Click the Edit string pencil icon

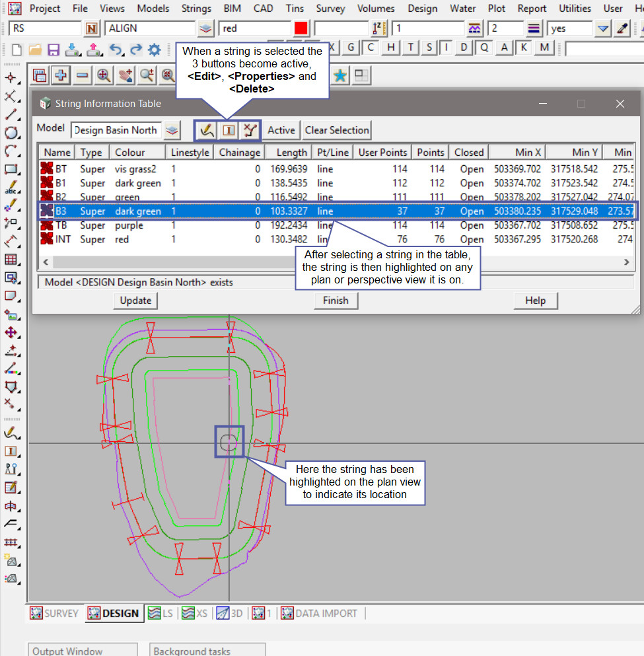pos(207,131)
